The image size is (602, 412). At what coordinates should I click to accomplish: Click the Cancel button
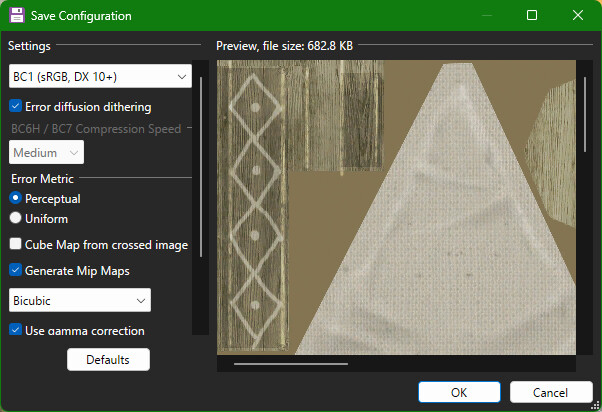(550, 392)
